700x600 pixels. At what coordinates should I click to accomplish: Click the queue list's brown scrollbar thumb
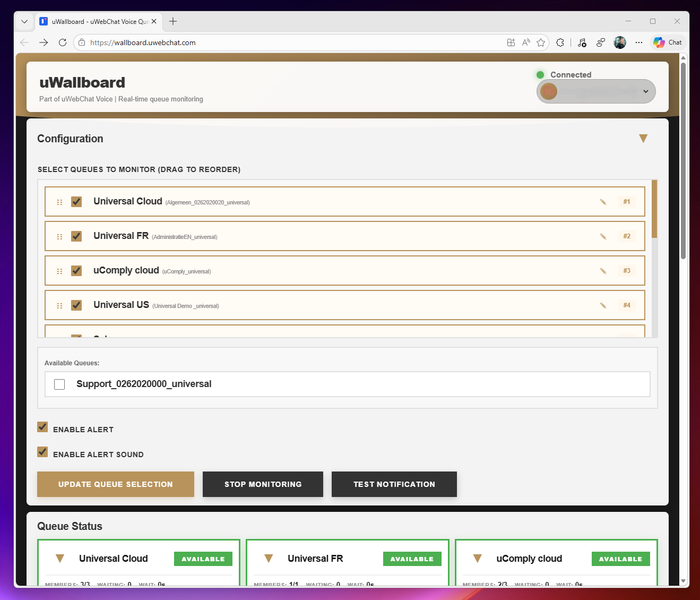pyautogui.click(x=654, y=209)
